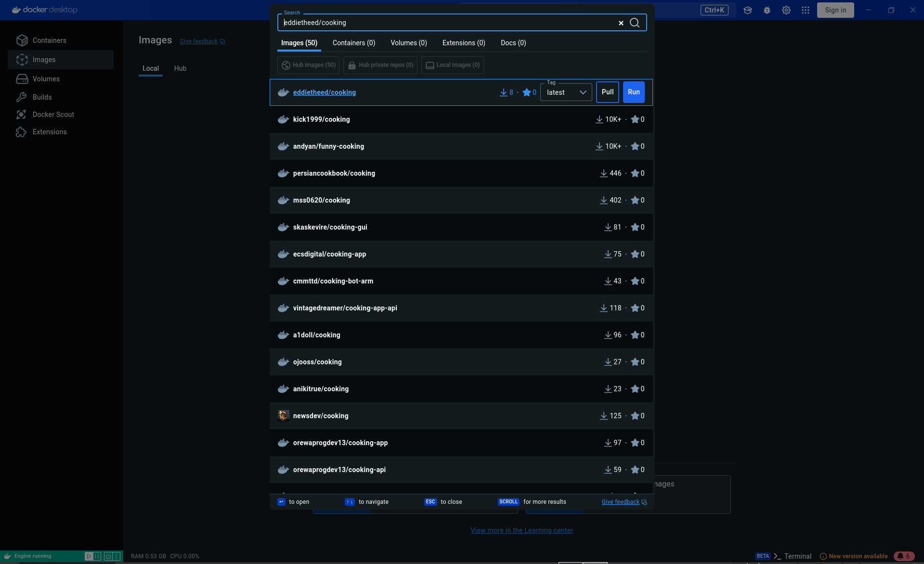Select Images in the sidebar
The height and width of the screenshot is (564, 924).
[x=61, y=60]
